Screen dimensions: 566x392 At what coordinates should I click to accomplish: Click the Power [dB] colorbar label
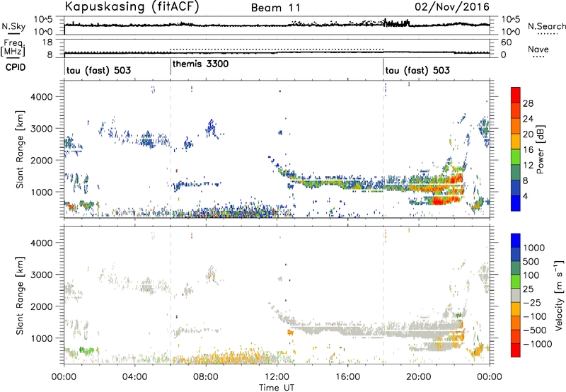click(x=541, y=149)
